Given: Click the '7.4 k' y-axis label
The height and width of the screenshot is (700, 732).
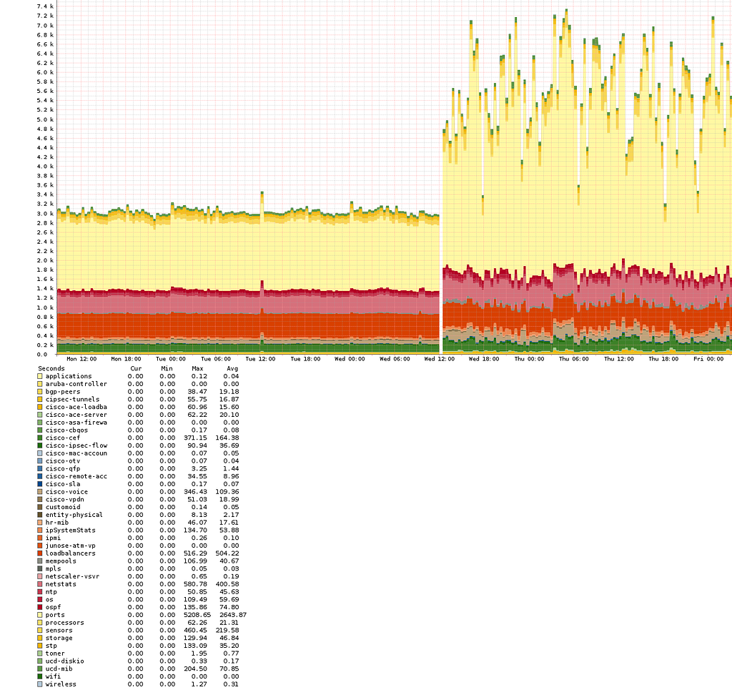Looking at the screenshot, I should (x=45, y=6).
